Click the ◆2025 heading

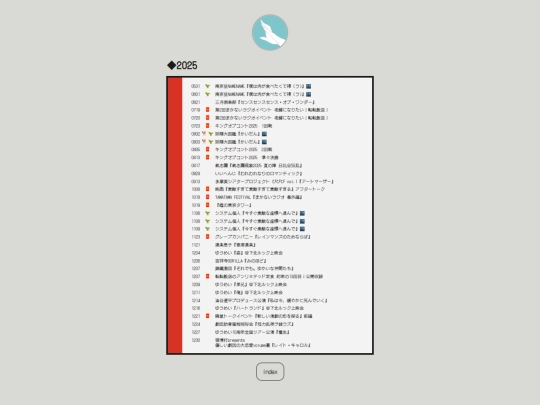[x=182, y=65]
